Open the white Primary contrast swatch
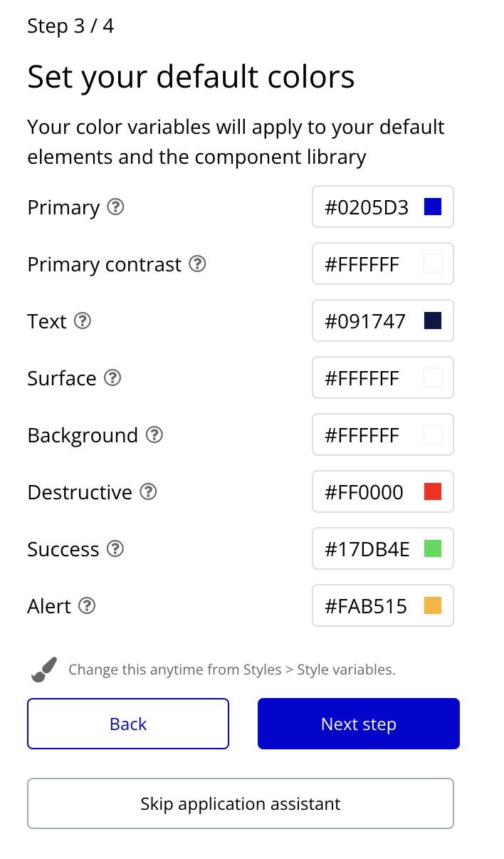The width and height of the screenshot is (504, 859). pyautogui.click(x=433, y=264)
